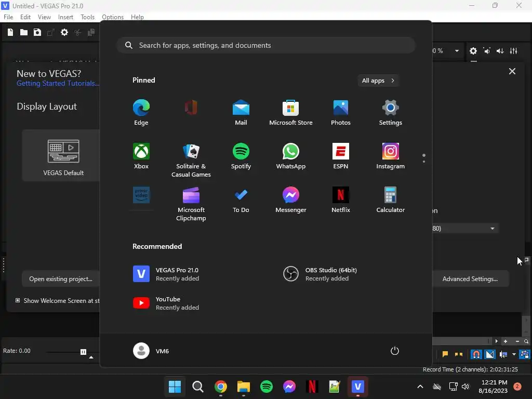Image resolution: width=532 pixels, height=399 pixels.
Task: Launch Xbox from pinned apps
Action: [141, 156]
